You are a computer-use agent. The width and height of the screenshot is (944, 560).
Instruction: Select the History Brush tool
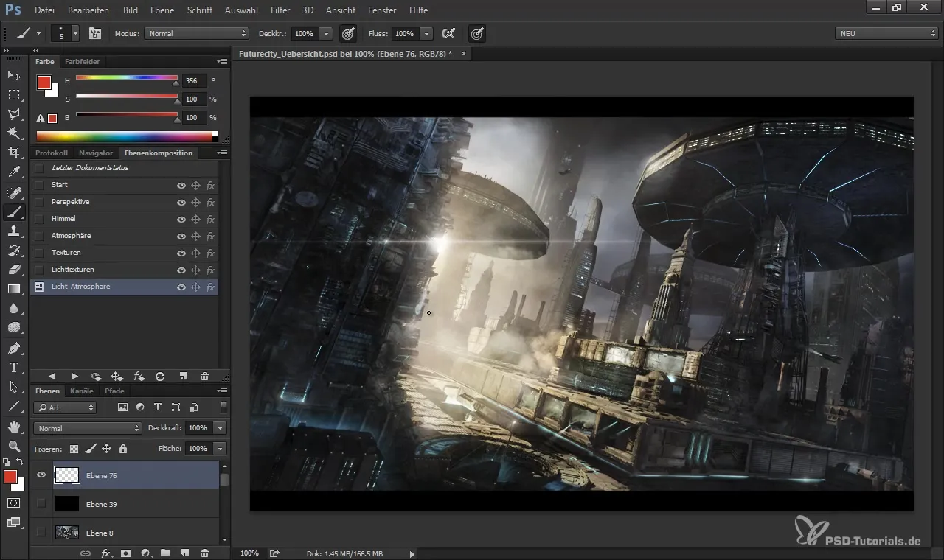14,251
